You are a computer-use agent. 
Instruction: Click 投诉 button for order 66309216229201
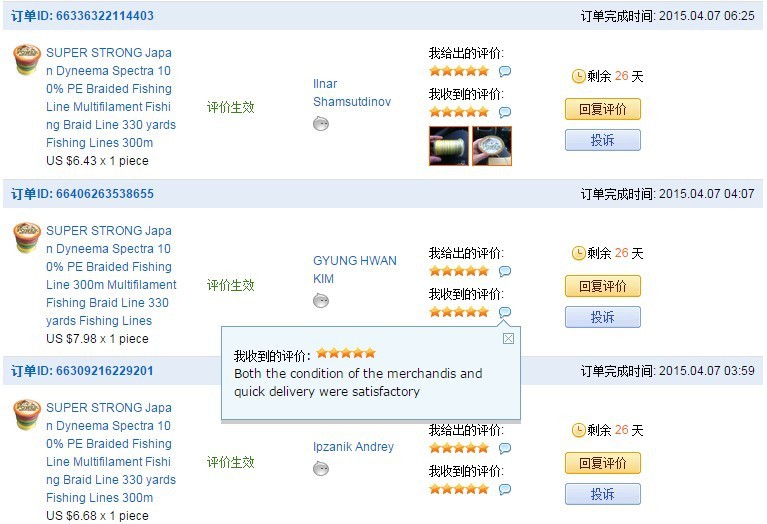(x=602, y=494)
